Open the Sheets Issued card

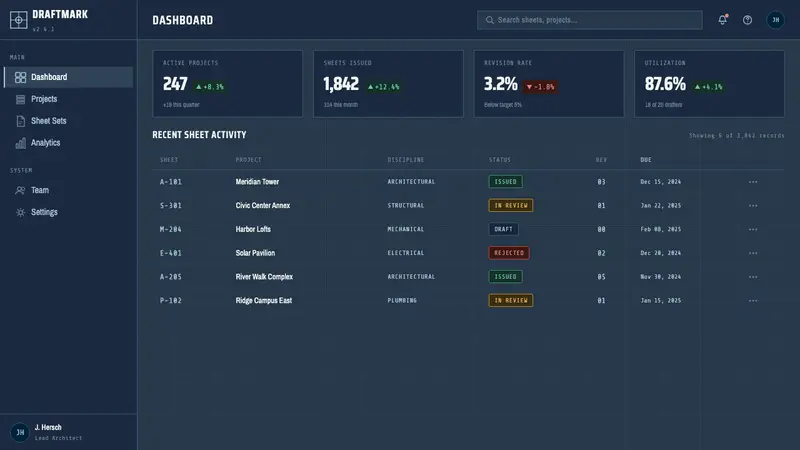(x=388, y=84)
